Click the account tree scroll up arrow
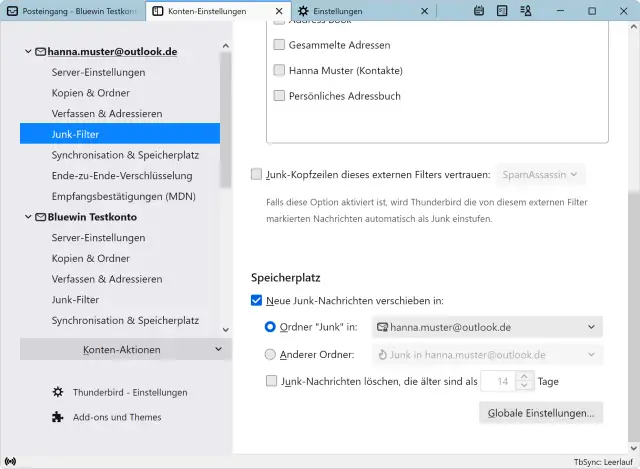Screen dimensions: 640x469 (226, 46)
